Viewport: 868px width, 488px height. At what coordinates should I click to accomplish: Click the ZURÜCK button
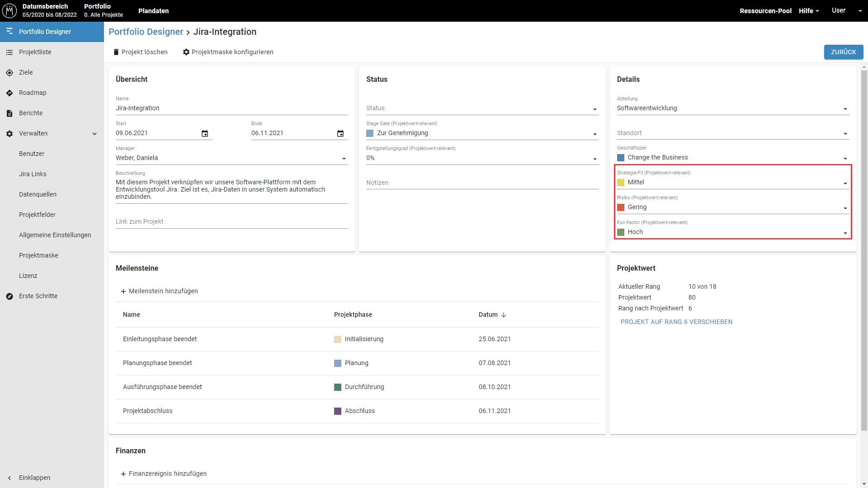843,52
